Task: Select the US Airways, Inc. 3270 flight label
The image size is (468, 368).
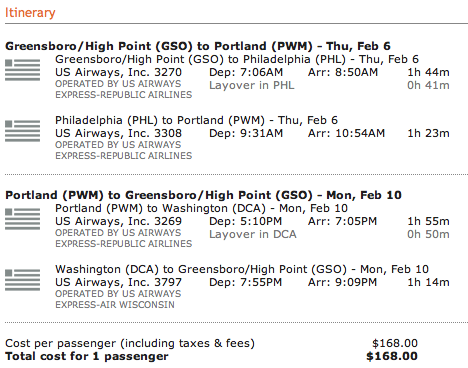Action: pos(118,72)
